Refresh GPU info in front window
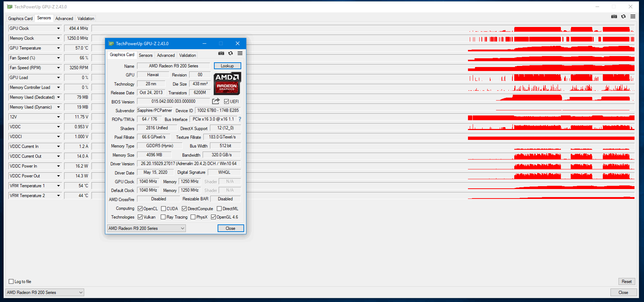 tap(230, 53)
